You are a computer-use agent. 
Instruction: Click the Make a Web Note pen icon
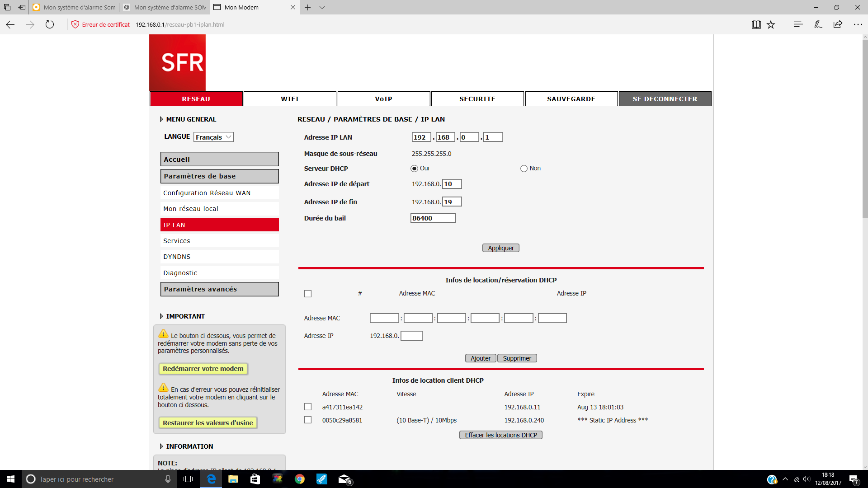pos(818,24)
